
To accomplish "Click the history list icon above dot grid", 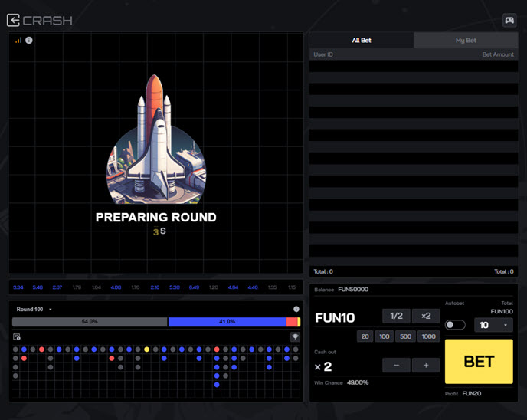I will pos(17,336).
